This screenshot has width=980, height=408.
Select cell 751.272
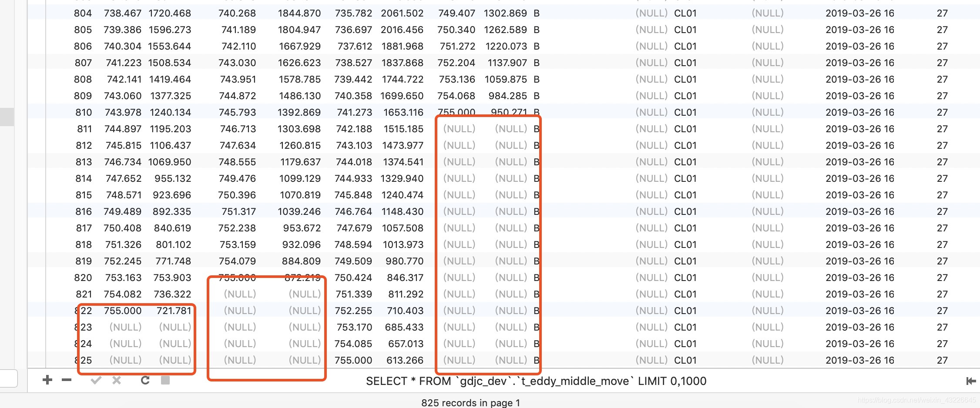tap(457, 46)
